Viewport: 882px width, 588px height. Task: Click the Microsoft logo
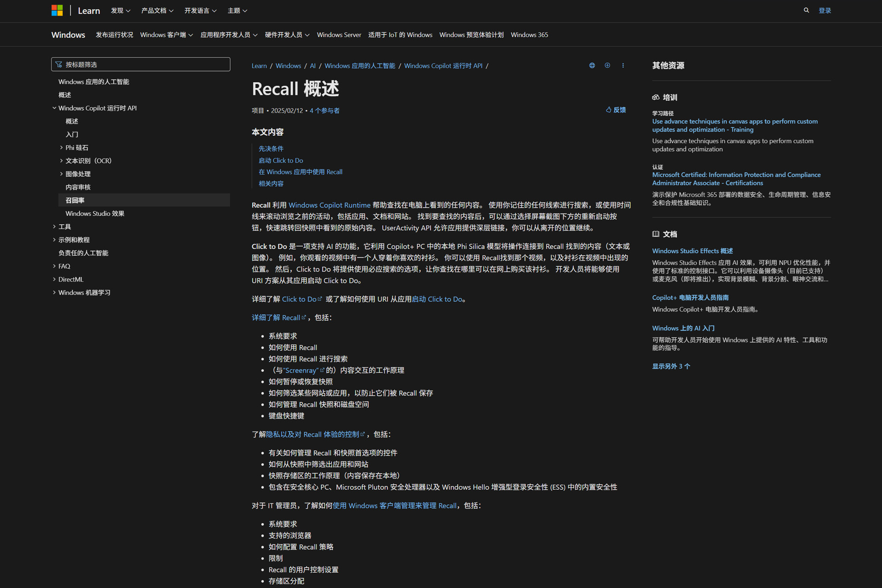(x=57, y=11)
